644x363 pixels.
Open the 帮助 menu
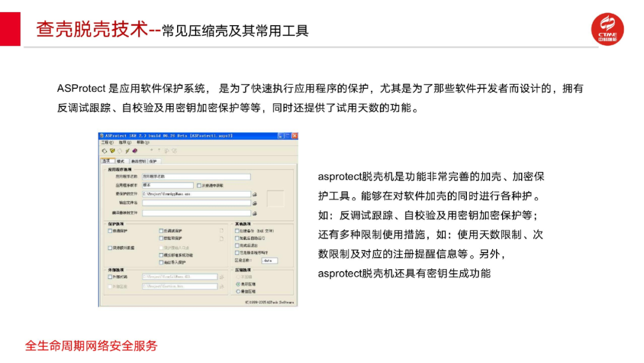143,143
